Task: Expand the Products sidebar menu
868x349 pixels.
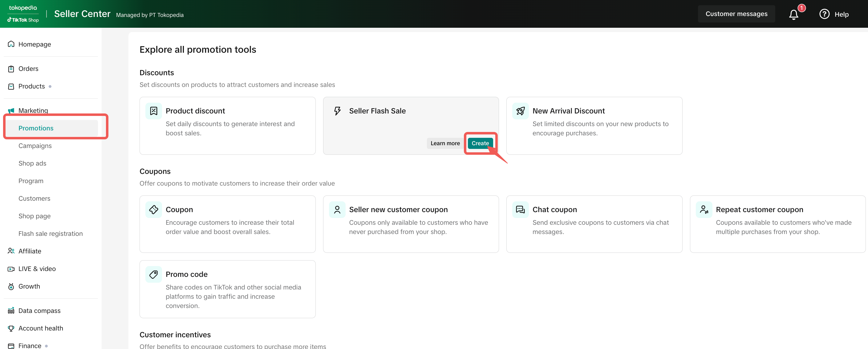Action: coord(31,86)
